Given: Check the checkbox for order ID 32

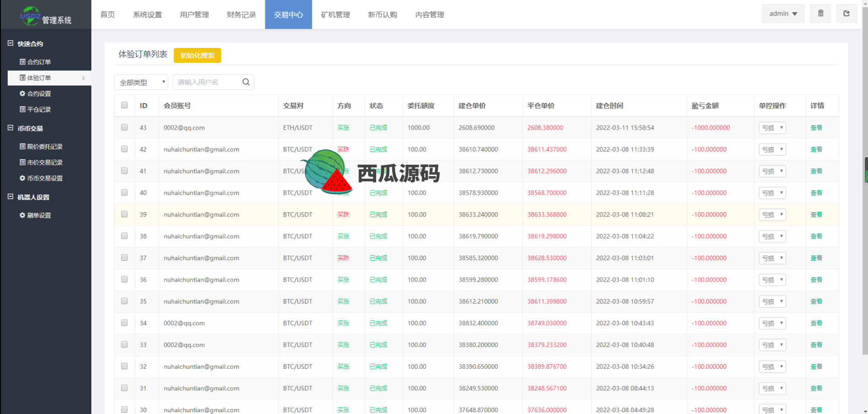Looking at the screenshot, I should tap(124, 366).
